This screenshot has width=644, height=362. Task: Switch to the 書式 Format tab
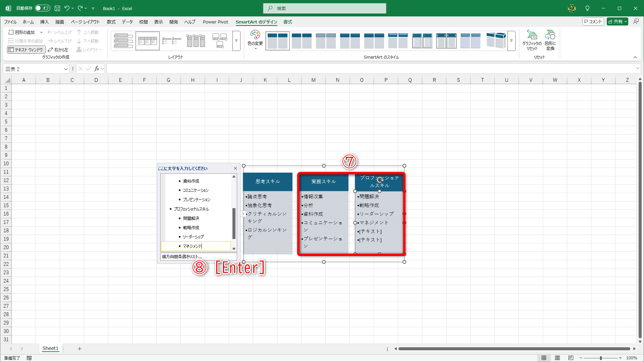coord(287,22)
